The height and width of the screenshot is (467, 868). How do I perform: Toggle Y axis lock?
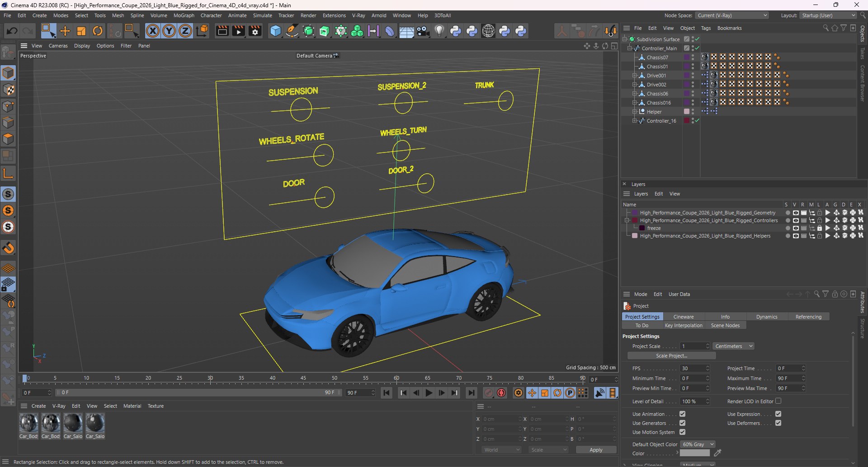coord(169,31)
